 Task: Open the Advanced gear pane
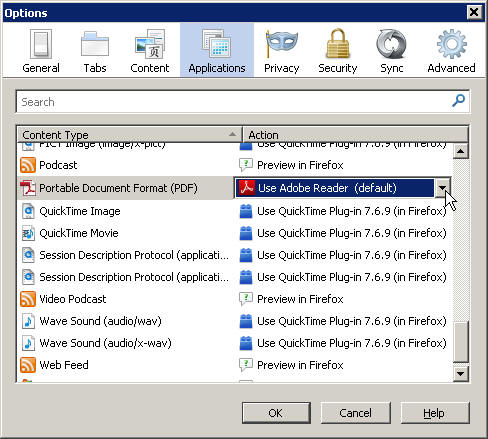pos(451,51)
